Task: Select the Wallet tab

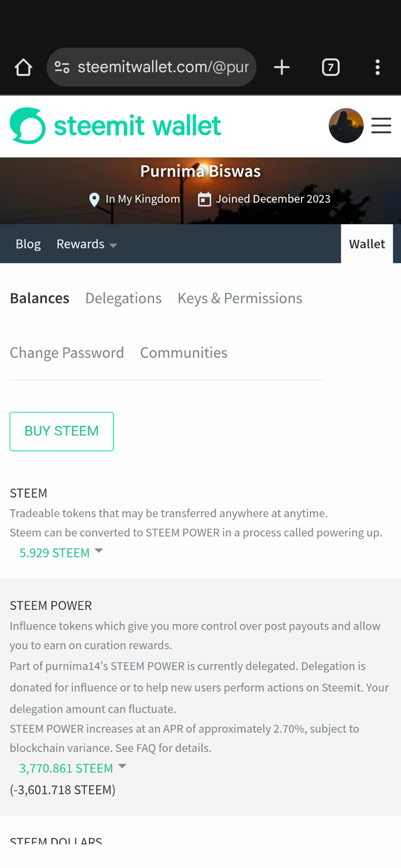Action: (x=367, y=244)
